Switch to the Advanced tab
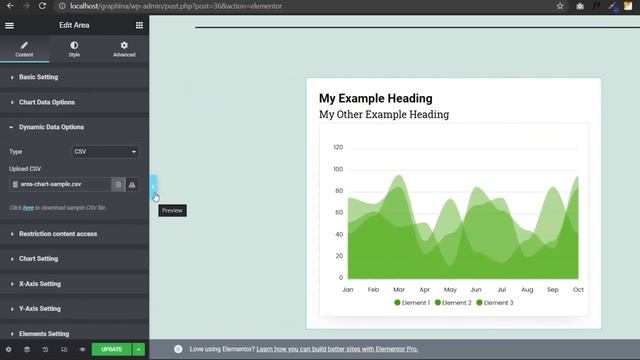640x360 pixels. 124,49
